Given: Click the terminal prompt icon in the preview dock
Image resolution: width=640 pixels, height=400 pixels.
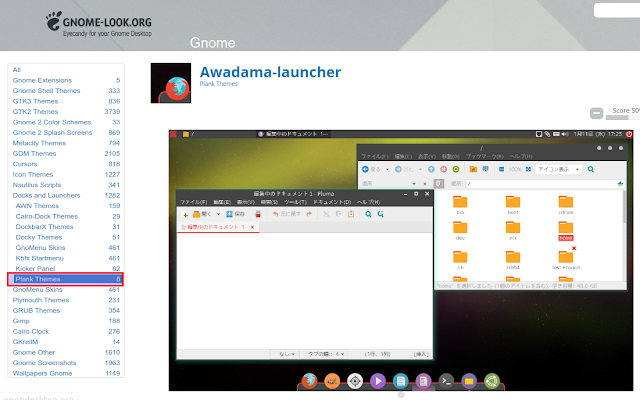Looking at the screenshot, I should (446, 381).
